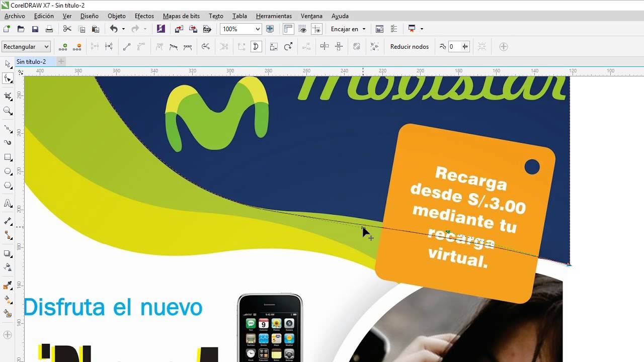Break curve at the selected node
Image resolution: width=644 pixels, height=362 pixels.
(x=109, y=47)
